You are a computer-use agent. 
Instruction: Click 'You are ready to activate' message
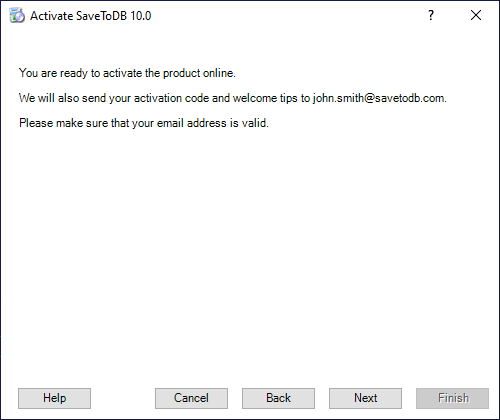(127, 73)
